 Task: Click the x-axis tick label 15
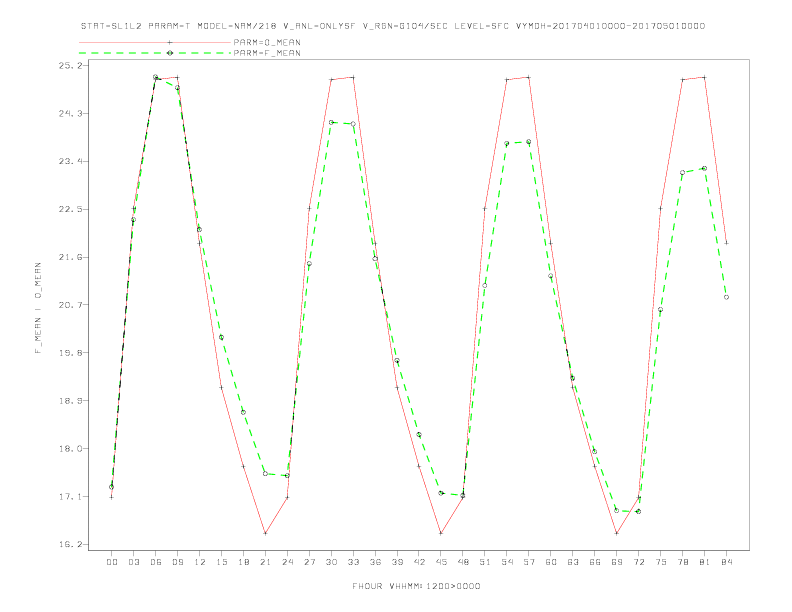pyautogui.click(x=222, y=562)
